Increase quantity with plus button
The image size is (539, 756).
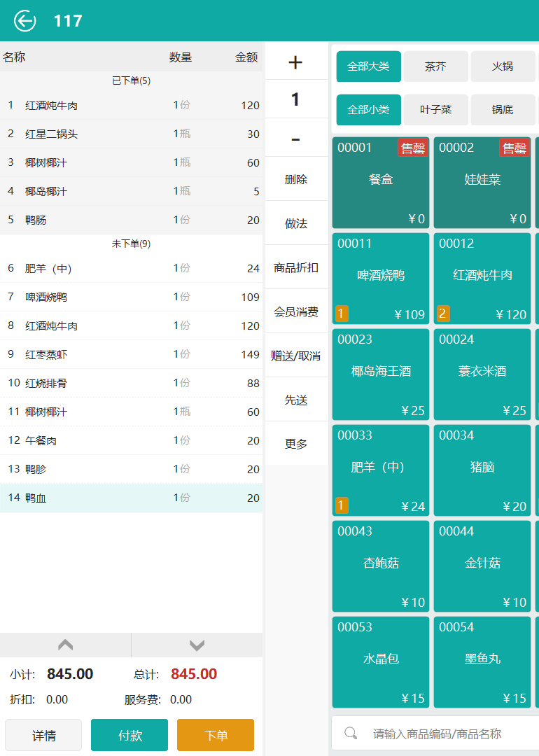[x=295, y=62]
